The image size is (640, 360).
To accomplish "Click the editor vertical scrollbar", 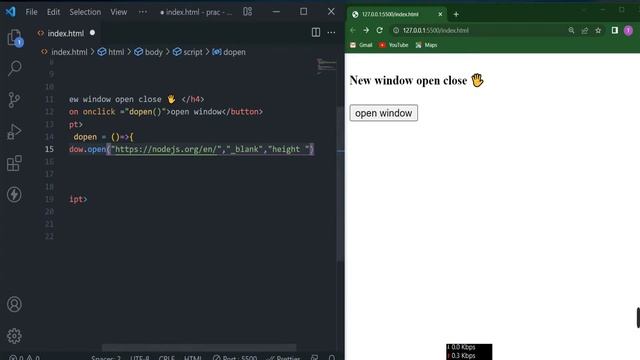I will [340, 184].
